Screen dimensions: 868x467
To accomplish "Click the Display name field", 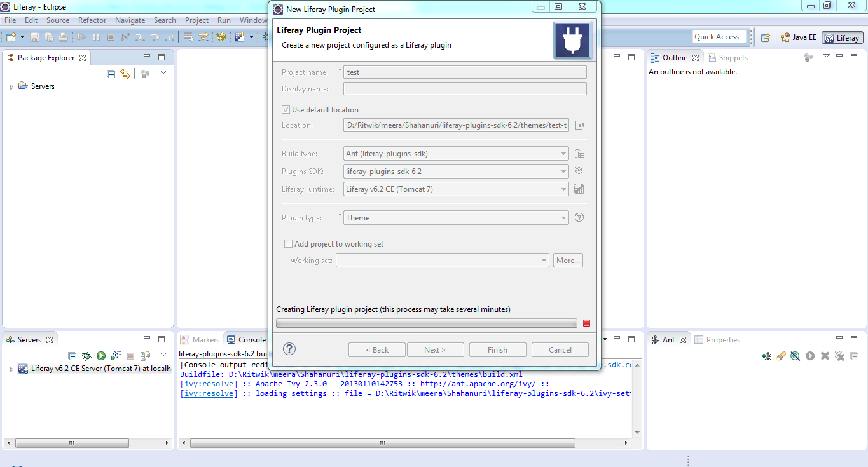I will (465, 89).
